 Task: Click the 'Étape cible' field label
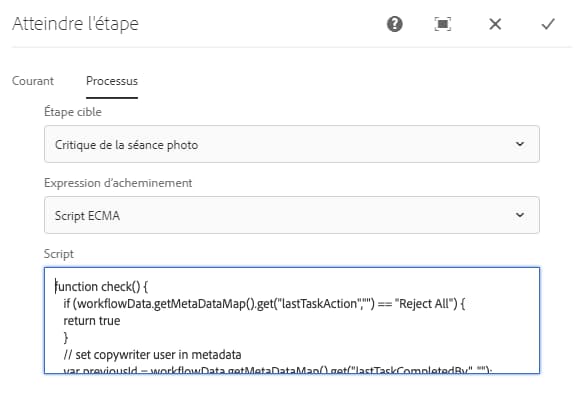click(73, 112)
